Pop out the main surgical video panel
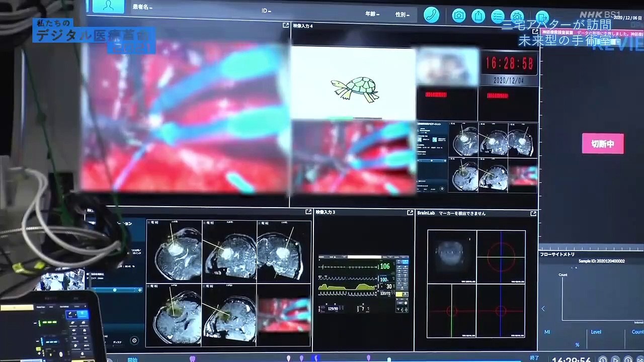This screenshot has height=362, width=644. point(286,25)
